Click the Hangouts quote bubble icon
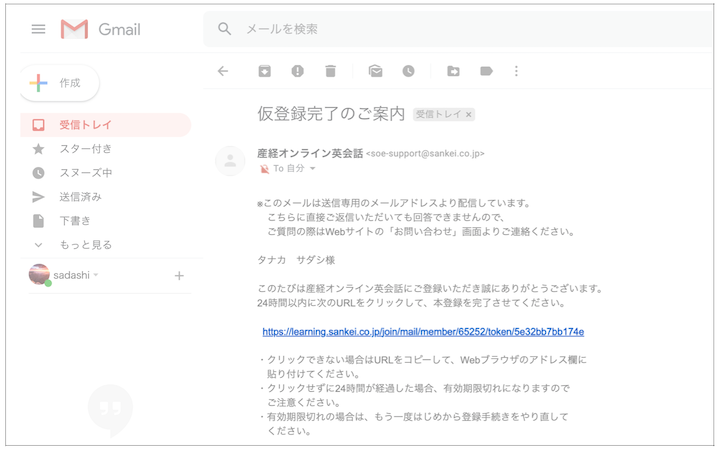Screen dimensions: 720x450 click(111, 411)
